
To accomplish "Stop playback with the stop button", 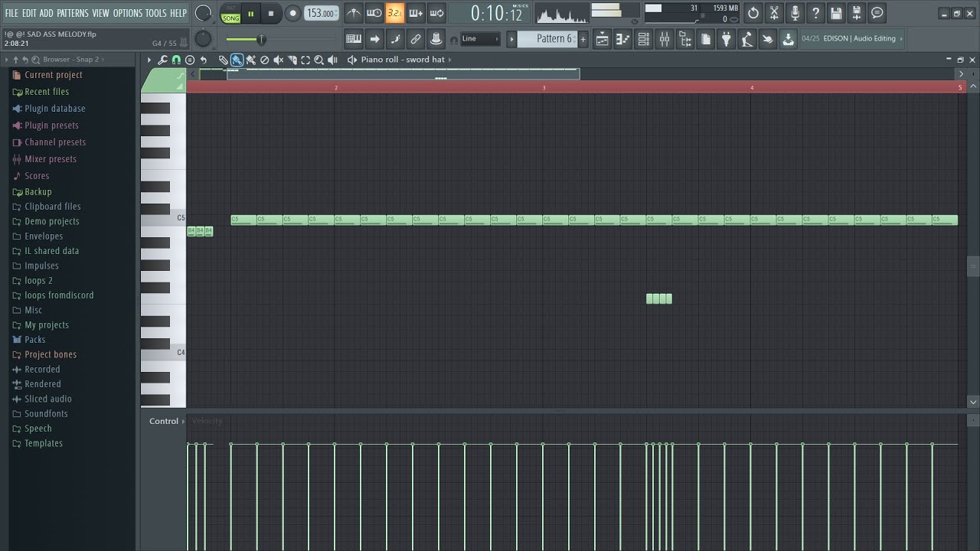I will coord(270,13).
